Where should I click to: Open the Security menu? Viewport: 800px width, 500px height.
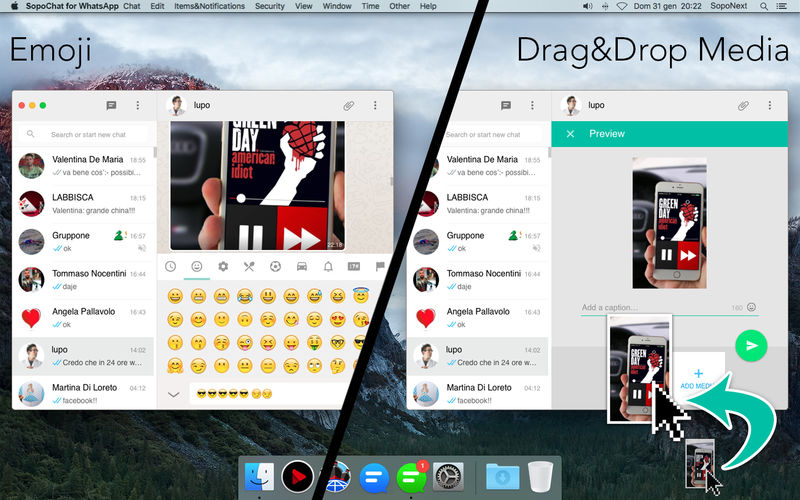click(269, 6)
